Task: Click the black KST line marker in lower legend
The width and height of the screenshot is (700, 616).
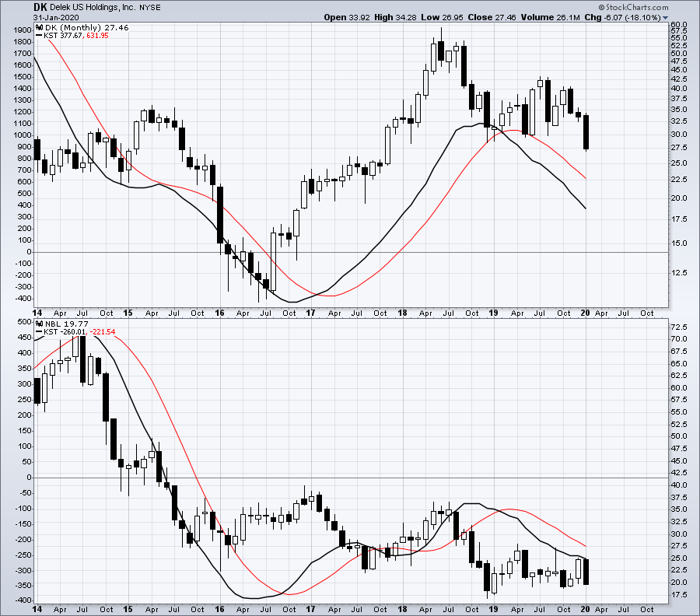Action: 40,331
